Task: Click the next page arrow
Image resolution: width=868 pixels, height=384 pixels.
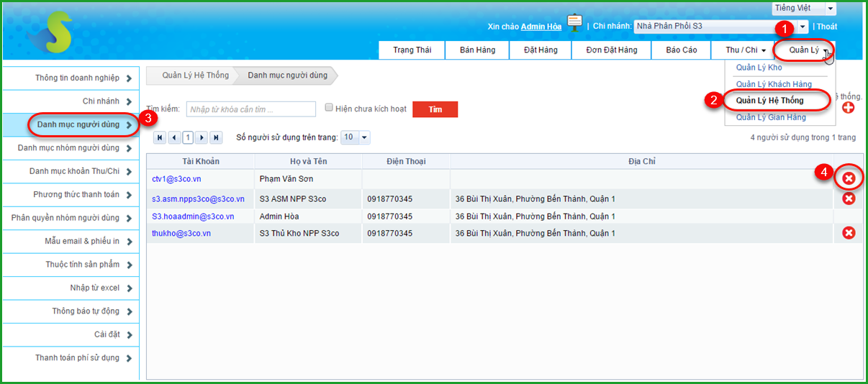Action: coord(202,137)
